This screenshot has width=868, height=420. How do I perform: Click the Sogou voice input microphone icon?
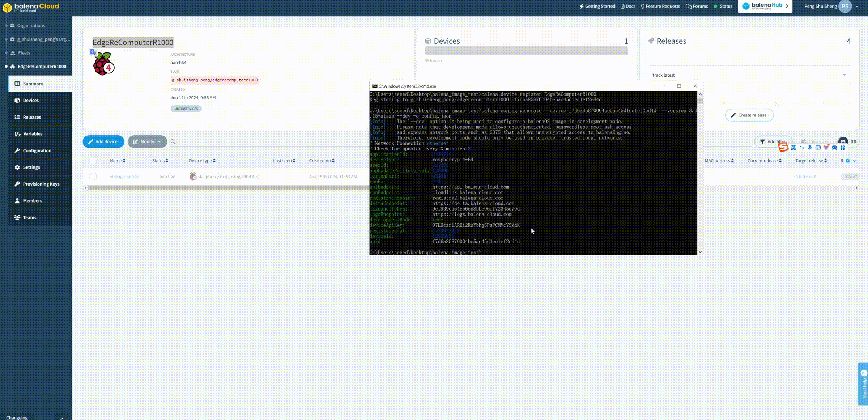(x=810, y=148)
